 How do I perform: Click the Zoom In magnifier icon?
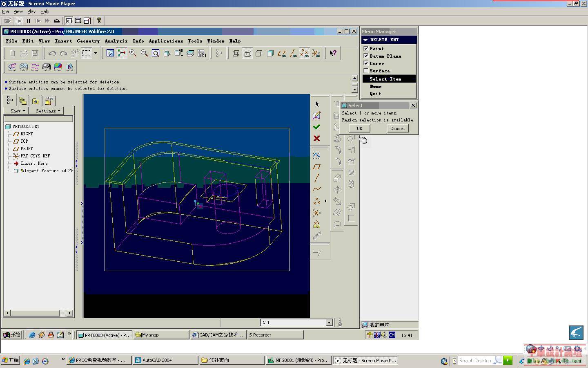click(x=133, y=53)
